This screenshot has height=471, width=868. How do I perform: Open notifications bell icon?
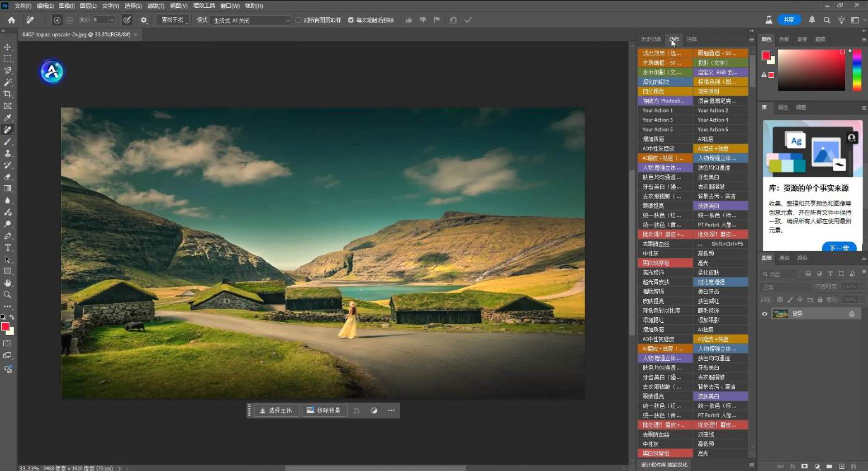[812, 20]
